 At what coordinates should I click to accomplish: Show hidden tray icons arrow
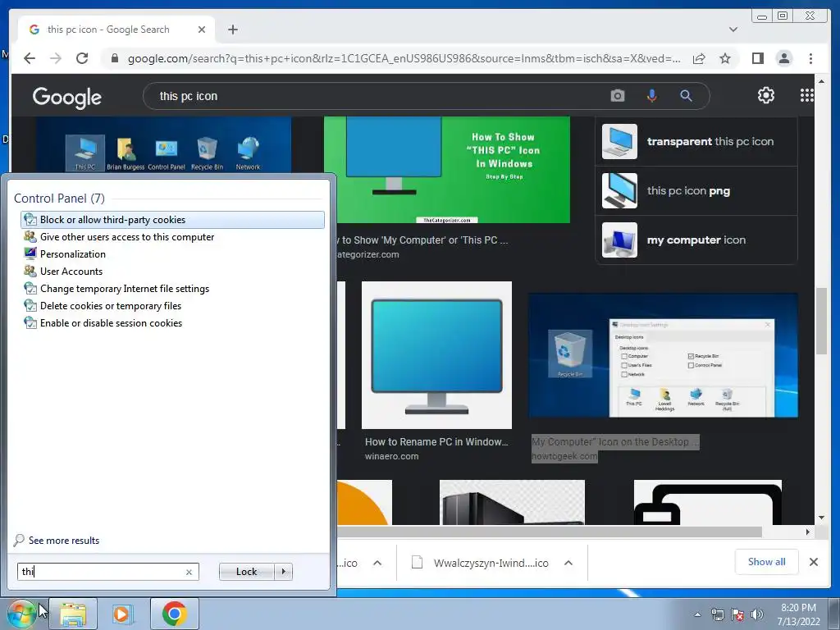click(x=697, y=615)
